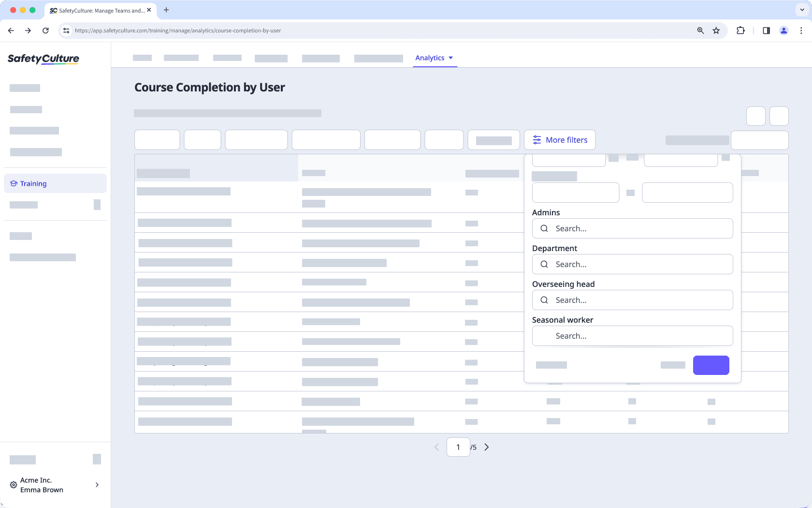The height and width of the screenshot is (508, 812).
Task: Switch to the Analytics tab
Action: tap(430, 58)
